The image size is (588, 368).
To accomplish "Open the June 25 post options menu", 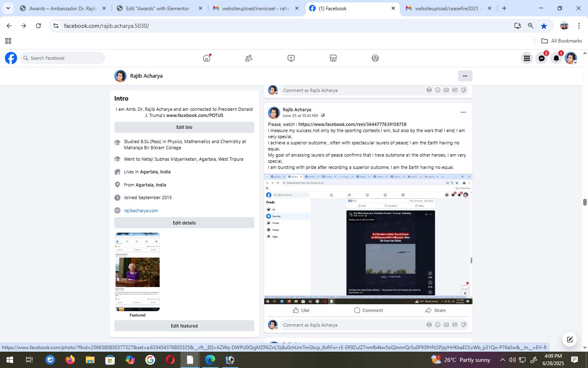I will [x=463, y=112].
